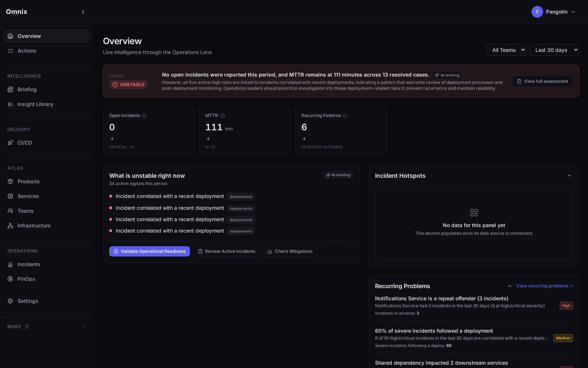Screen dimensions: 588x368
Task: Click Check Mitigations button
Action: pos(290,251)
